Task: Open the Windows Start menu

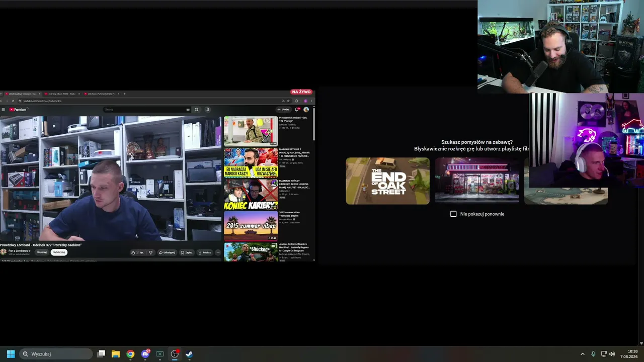Action: [x=11, y=354]
